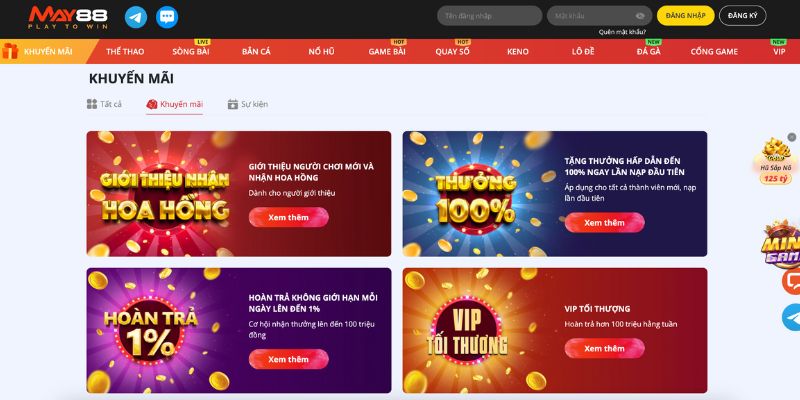Viewport: 800px width, 400px height.
Task: Toggle password visibility eye icon
Action: (640, 16)
